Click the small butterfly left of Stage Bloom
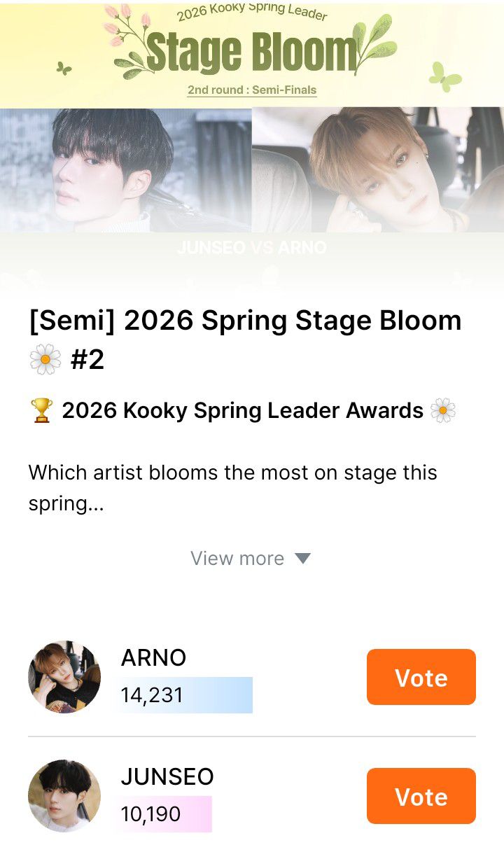 click(x=64, y=68)
